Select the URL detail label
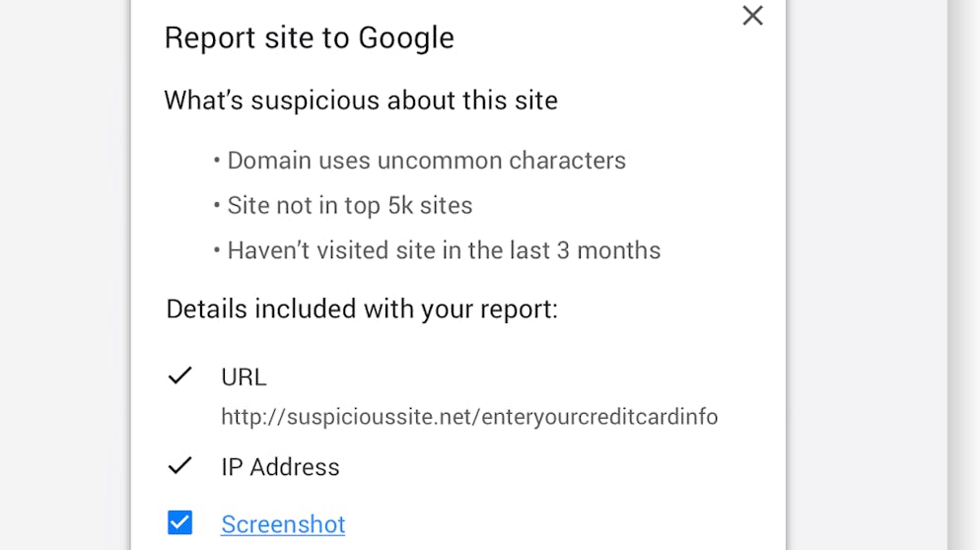 point(244,378)
